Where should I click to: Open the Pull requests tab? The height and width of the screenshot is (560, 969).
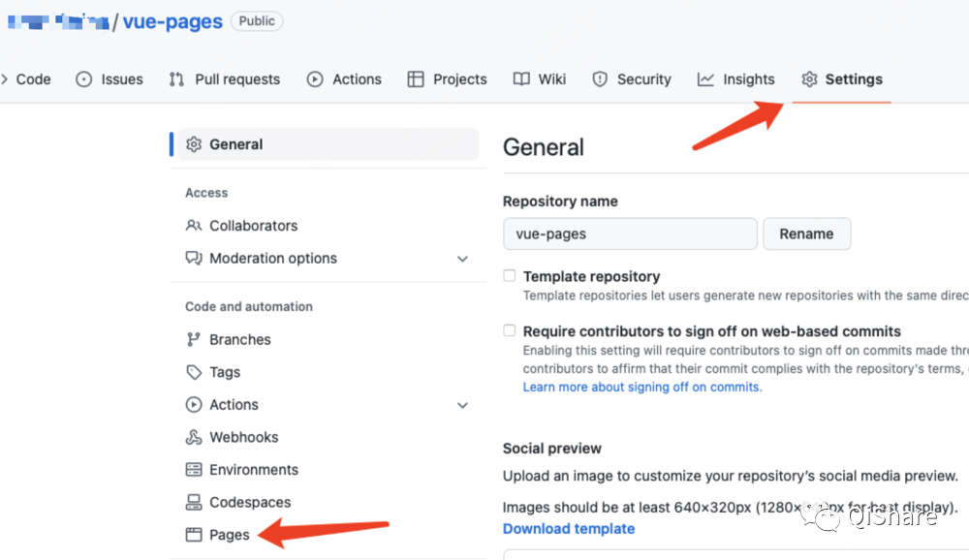[x=225, y=79]
